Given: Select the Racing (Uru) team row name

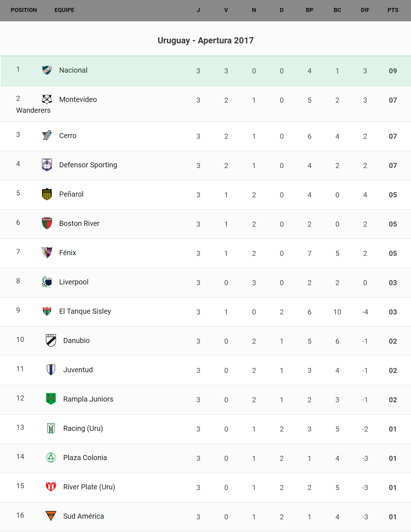Looking at the screenshot, I should [83, 428].
